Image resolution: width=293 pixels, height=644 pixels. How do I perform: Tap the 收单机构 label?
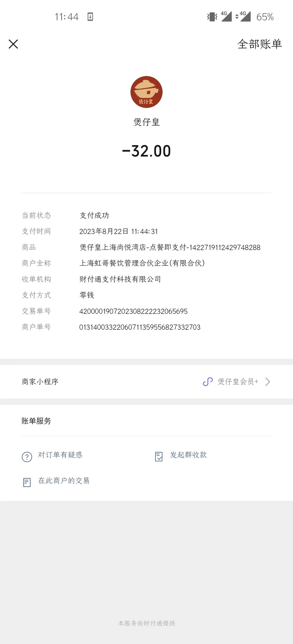(x=36, y=279)
